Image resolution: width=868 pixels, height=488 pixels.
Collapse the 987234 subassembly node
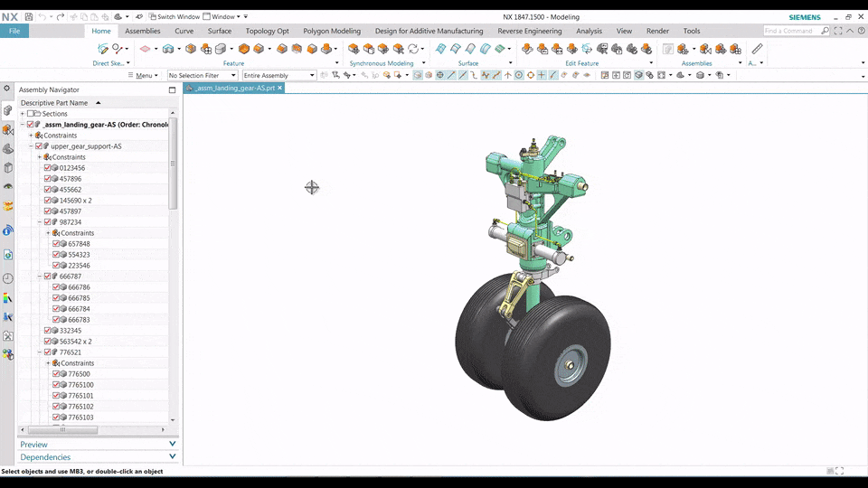[39, 222]
